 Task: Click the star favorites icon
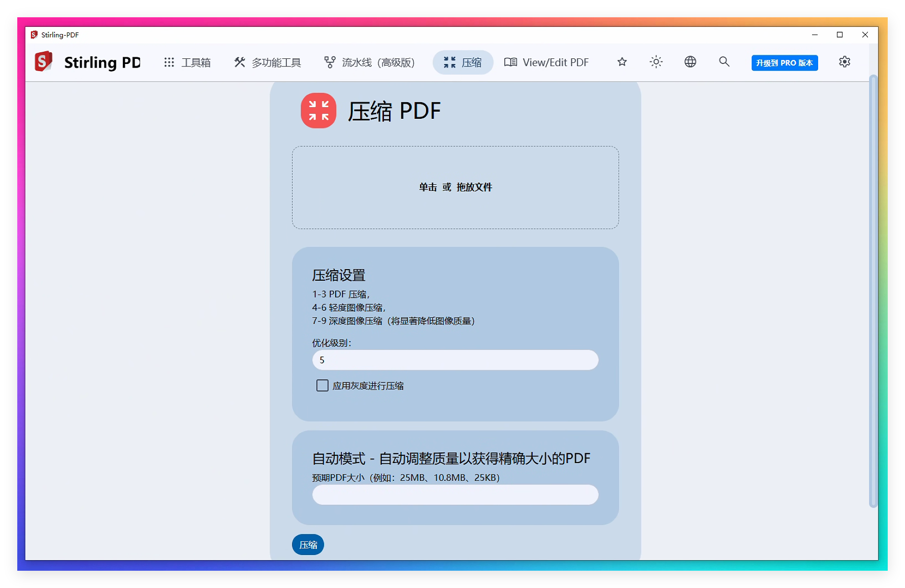622,62
